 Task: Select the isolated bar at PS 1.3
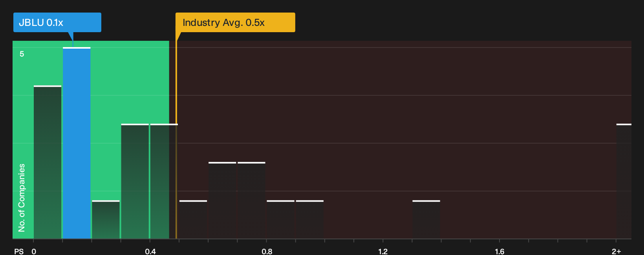[426, 219]
